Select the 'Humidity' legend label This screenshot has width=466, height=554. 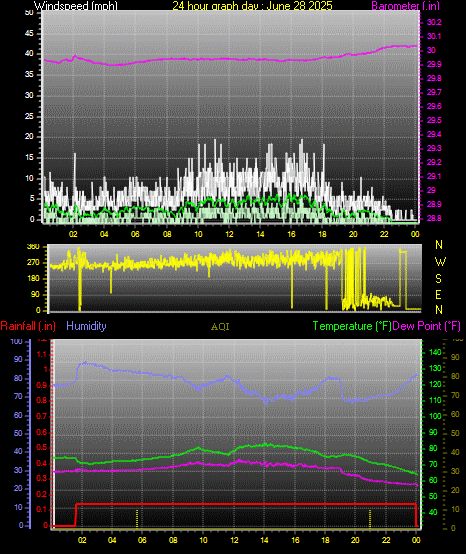coord(86,326)
